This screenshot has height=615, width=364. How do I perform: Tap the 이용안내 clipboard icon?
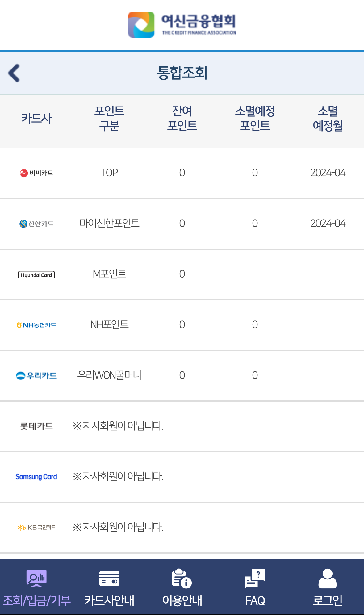182,578
